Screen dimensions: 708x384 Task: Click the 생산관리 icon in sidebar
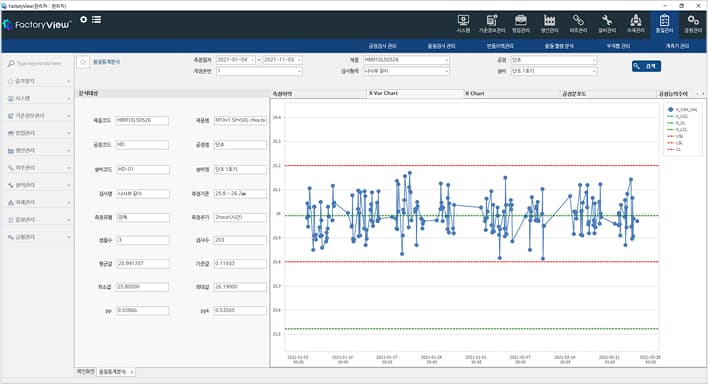coord(10,150)
